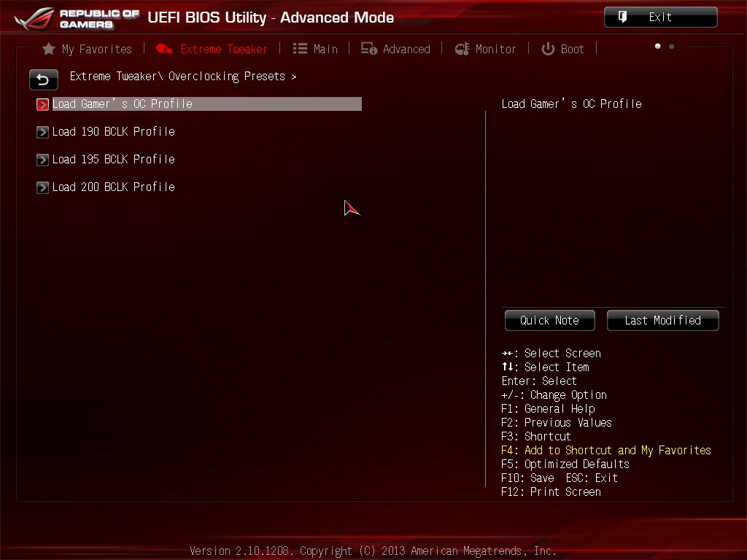The width and height of the screenshot is (747, 560).
Task: Click the Monitor tab gauge icon
Action: pyautogui.click(x=462, y=49)
